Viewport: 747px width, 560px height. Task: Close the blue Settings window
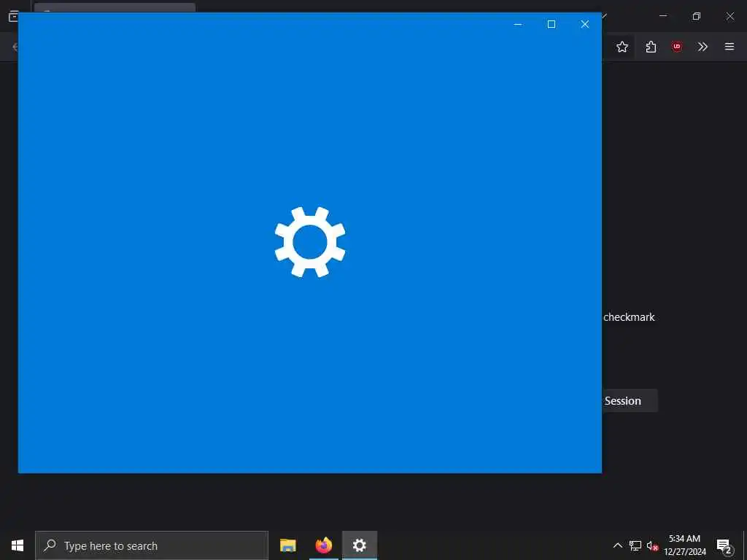pos(585,24)
